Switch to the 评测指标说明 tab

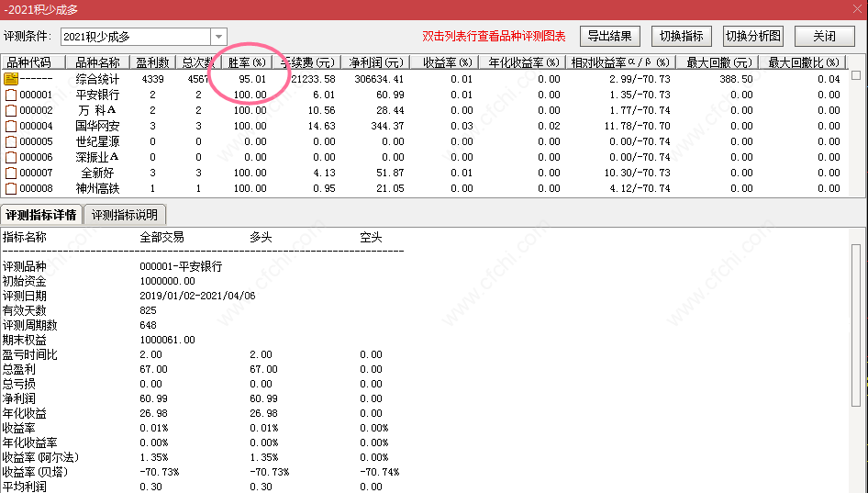point(125,215)
